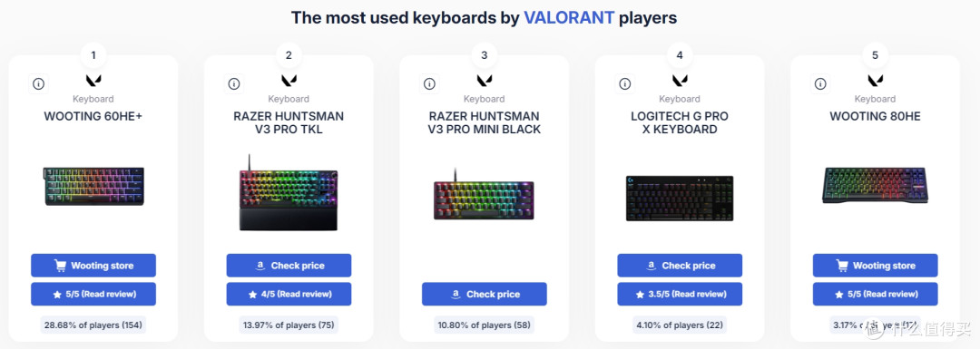Read 3.5/5 review of Logitech G Pro X
The image size is (980, 349).
680,294
